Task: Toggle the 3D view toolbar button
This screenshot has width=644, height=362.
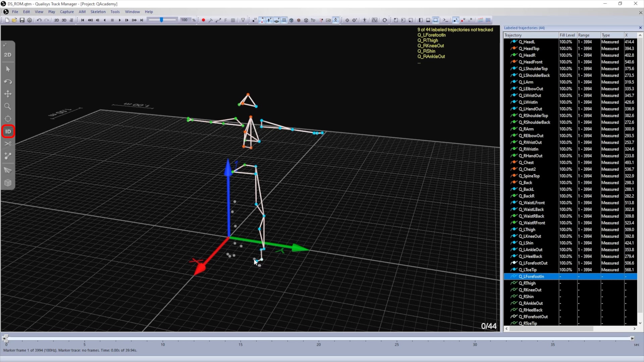Action: click(x=64, y=20)
